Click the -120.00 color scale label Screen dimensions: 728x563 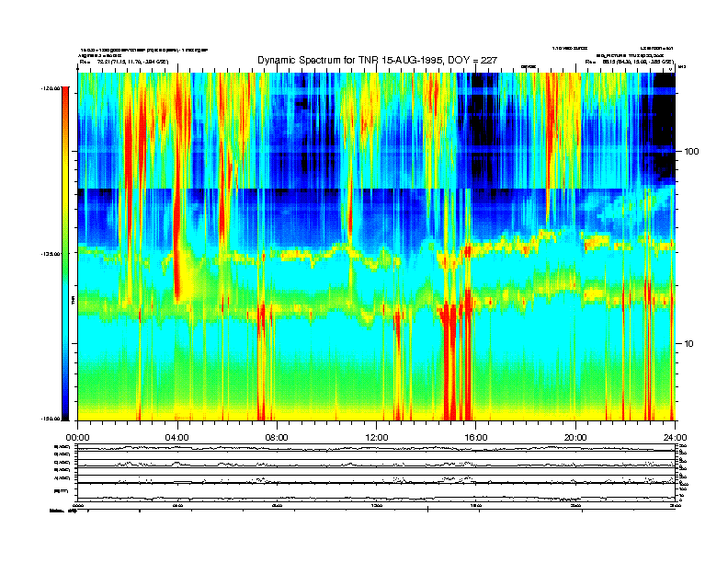(x=51, y=87)
